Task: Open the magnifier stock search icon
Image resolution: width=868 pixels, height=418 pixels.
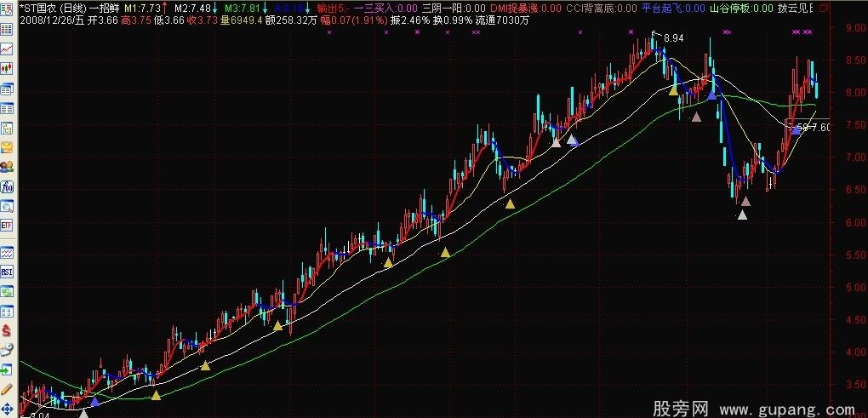Action: [7, 207]
